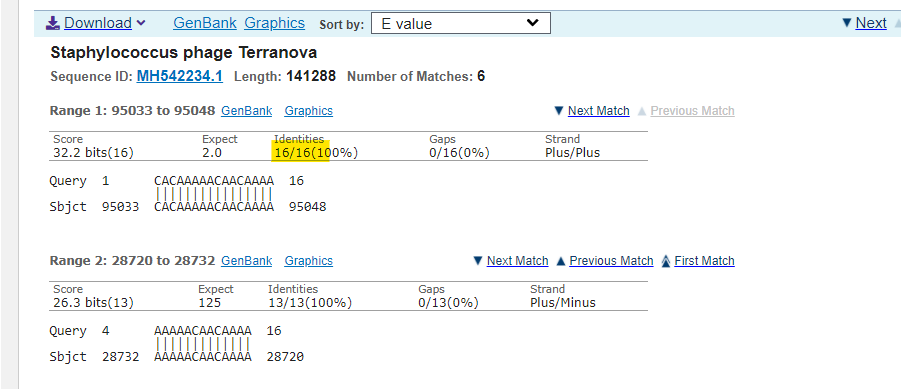The image size is (901, 389).
Task: Click the download arrow icon
Action: pyautogui.click(x=53, y=23)
